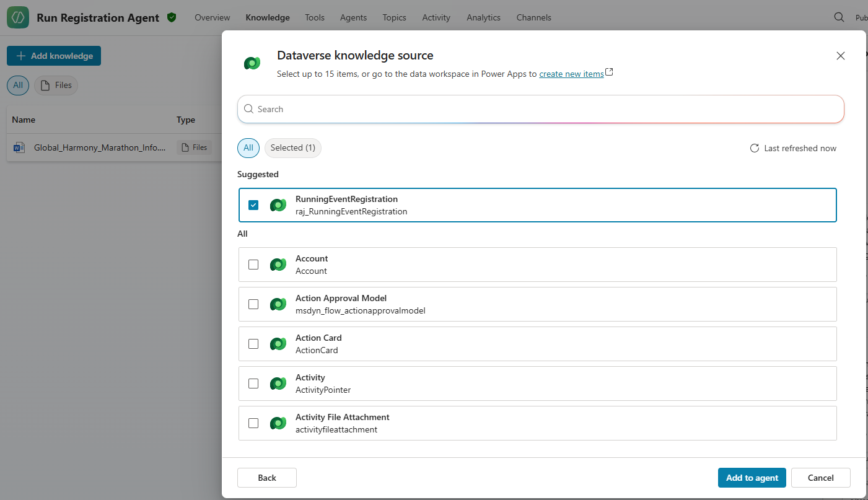The height and width of the screenshot is (500, 868).
Task: Close the Dataverse knowledge source dialog
Action: coord(840,56)
